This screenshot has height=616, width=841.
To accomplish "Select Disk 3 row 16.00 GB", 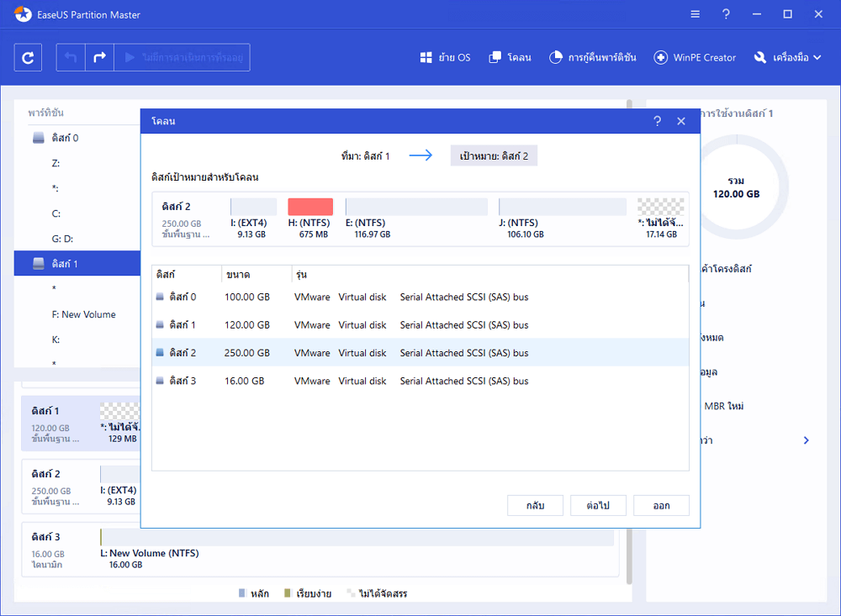I will (420, 381).
